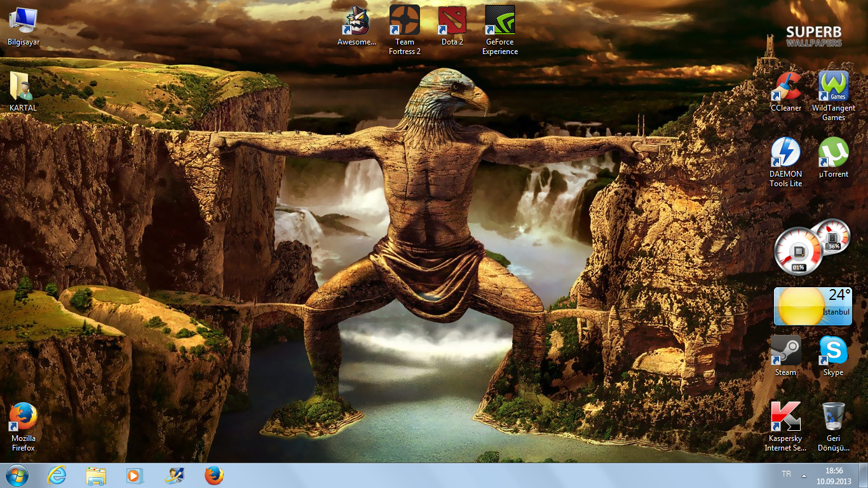Click the CPU meter gadget dial
Screen dimensions: 868x488
799,251
